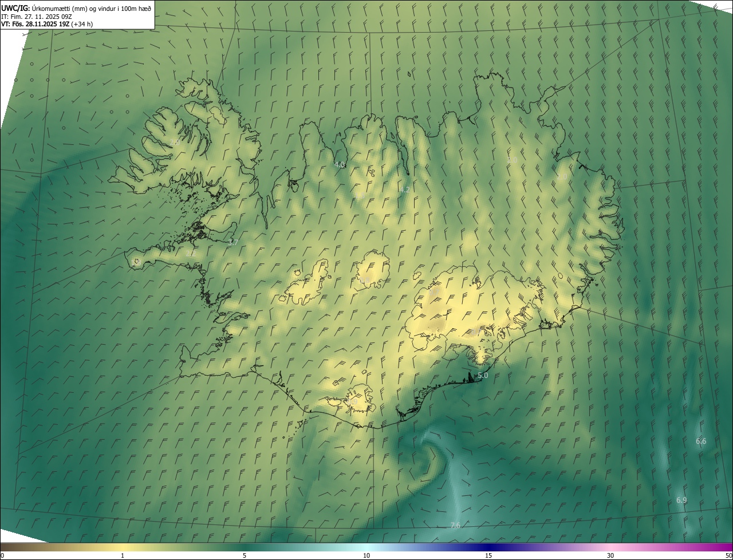Click the 4.2 value label on the map
This screenshot has width=733, height=560.
coord(405,190)
